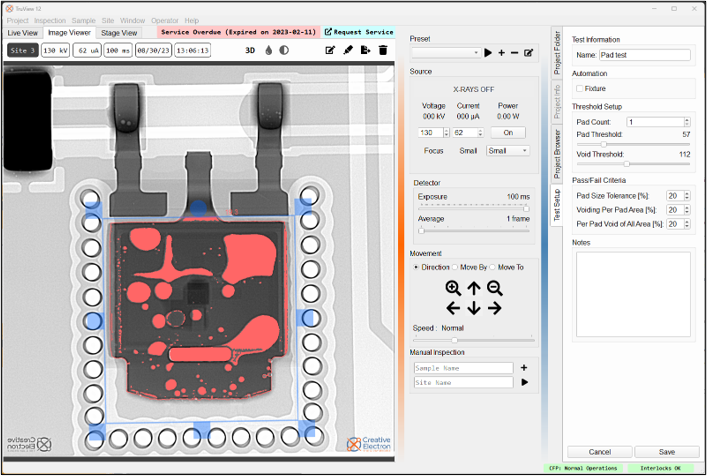The width and height of the screenshot is (707, 476).
Task: Select the pencil annotation tool
Action: point(348,50)
